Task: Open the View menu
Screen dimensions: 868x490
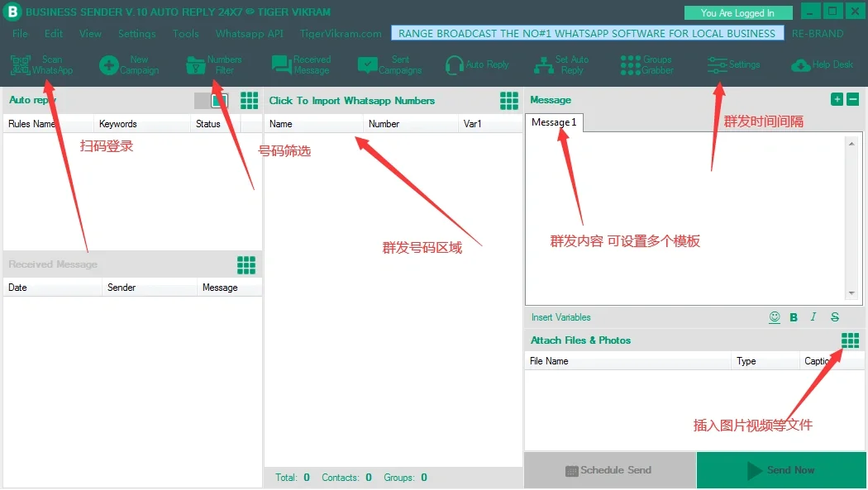Action: 90,34
